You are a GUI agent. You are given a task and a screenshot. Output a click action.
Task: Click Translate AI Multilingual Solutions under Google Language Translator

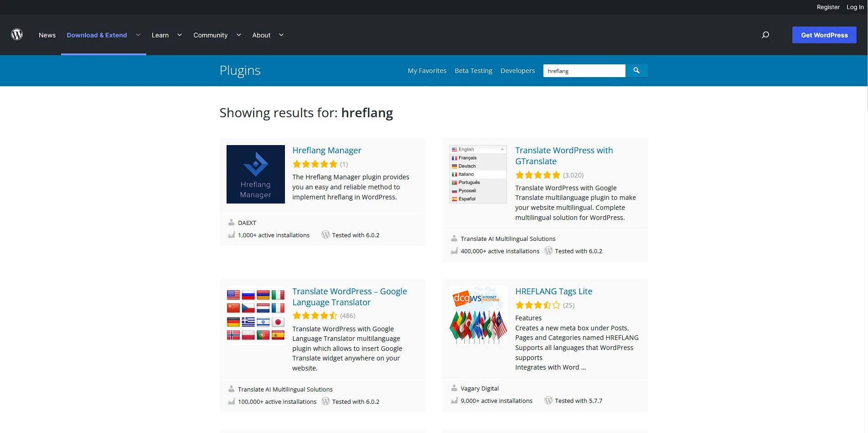(285, 389)
